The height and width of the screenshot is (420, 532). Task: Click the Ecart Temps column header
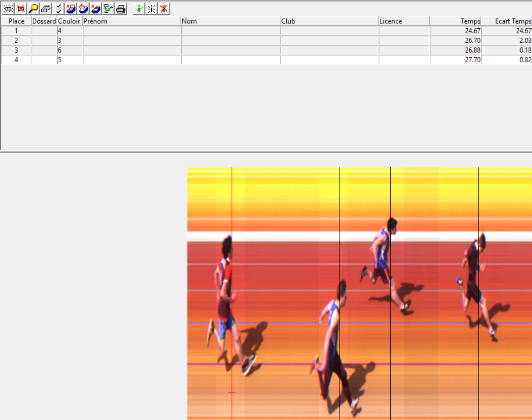point(507,21)
